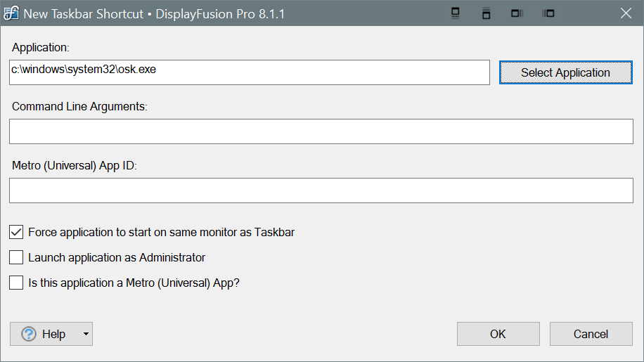Click the DisplayFusion app icon in the title bar
The width and height of the screenshot is (644, 362).
(x=11, y=14)
